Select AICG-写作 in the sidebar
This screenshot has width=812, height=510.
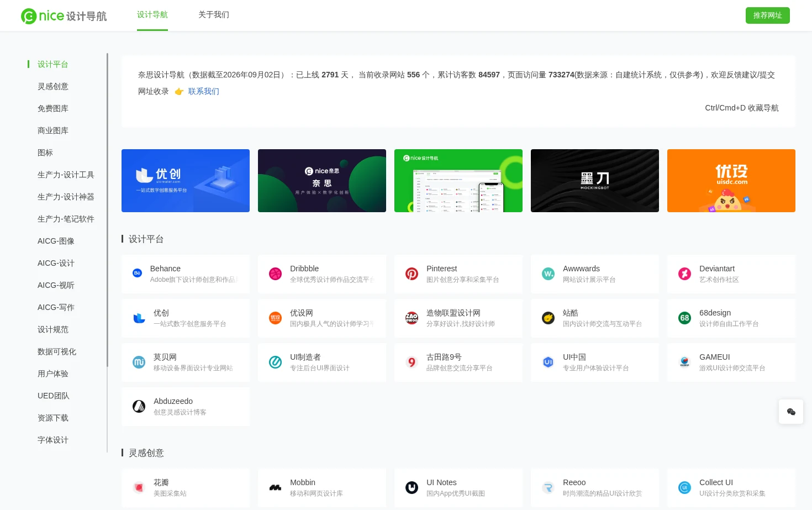click(56, 307)
